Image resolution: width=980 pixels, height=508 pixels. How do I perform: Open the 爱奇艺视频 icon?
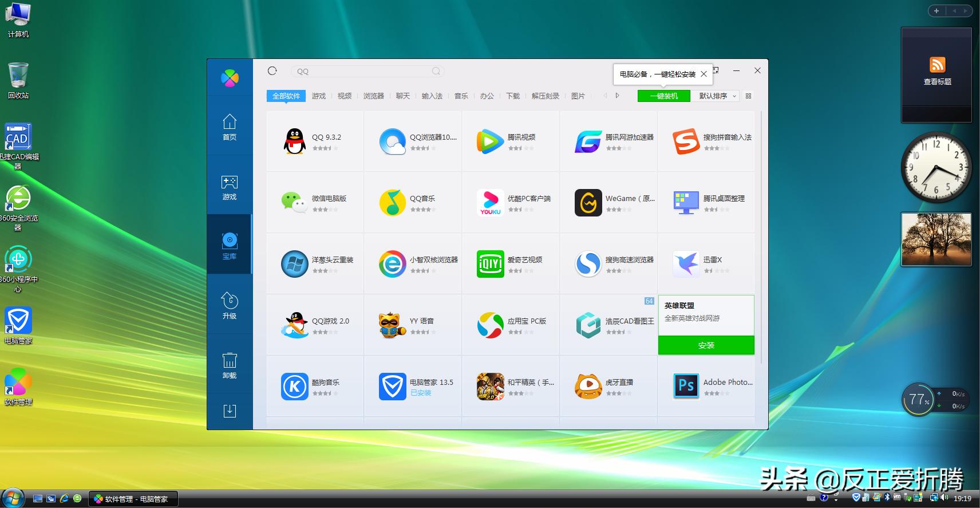(490, 264)
